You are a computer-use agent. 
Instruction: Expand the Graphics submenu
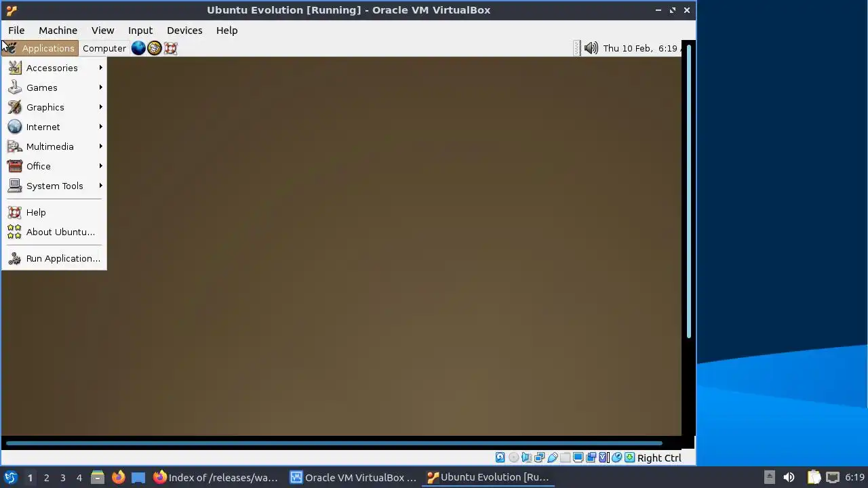point(54,107)
